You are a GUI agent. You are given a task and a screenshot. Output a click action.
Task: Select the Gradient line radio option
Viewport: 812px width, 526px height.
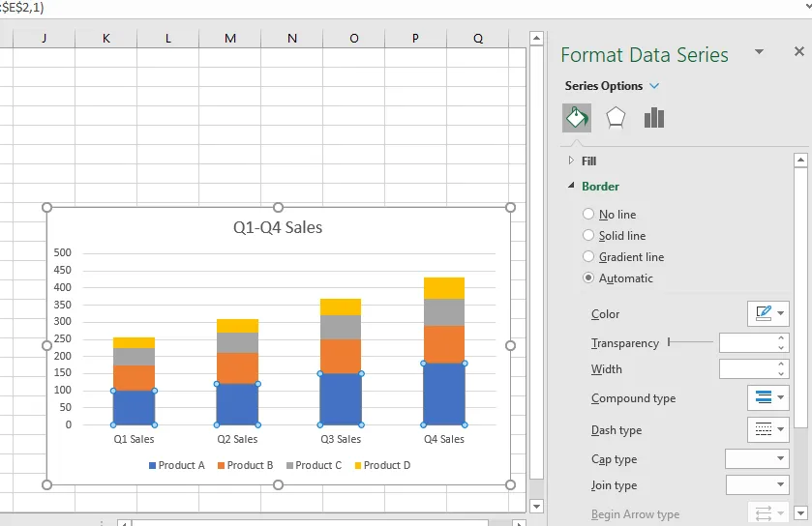click(x=588, y=257)
